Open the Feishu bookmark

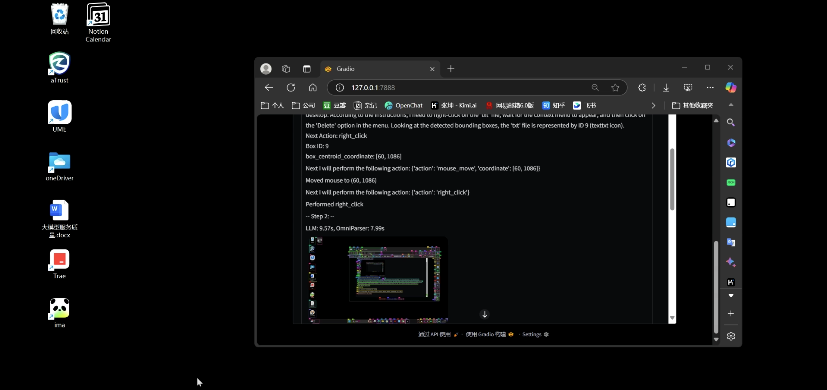point(584,106)
